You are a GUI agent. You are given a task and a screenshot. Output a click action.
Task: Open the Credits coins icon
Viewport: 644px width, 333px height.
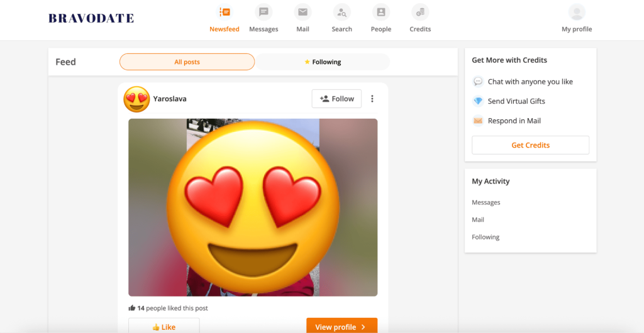(x=420, y=13)
